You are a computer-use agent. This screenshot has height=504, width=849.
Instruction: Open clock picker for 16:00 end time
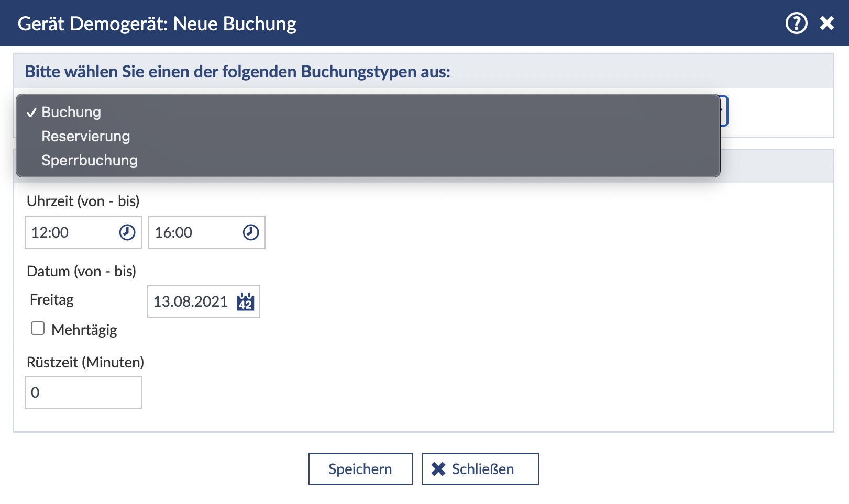(x=251, y=232)
